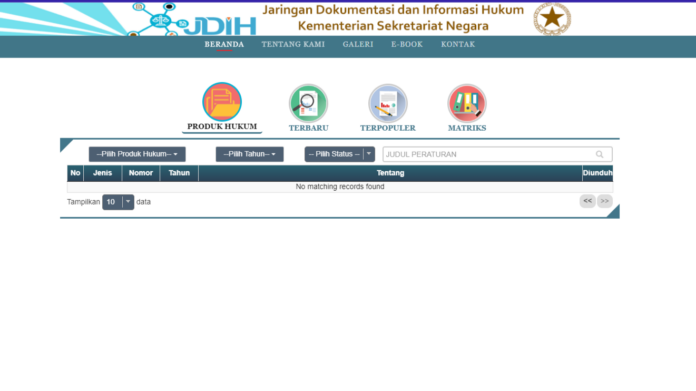This screenshot has height=391, width=696.
Task: Expand the Pilih Produk Hukum dropdown
Action: (x=137, y=154)
